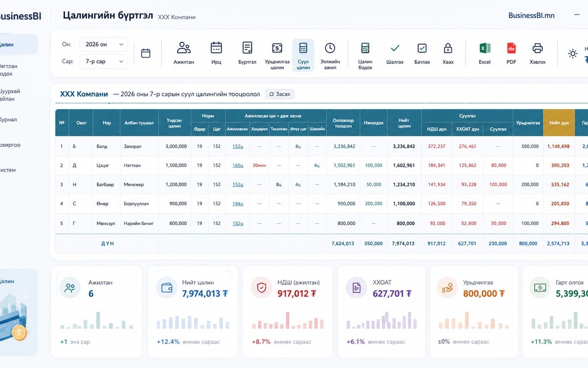
Task: Open the calendar icon beside the month selector
Action: tap(146, 53)
